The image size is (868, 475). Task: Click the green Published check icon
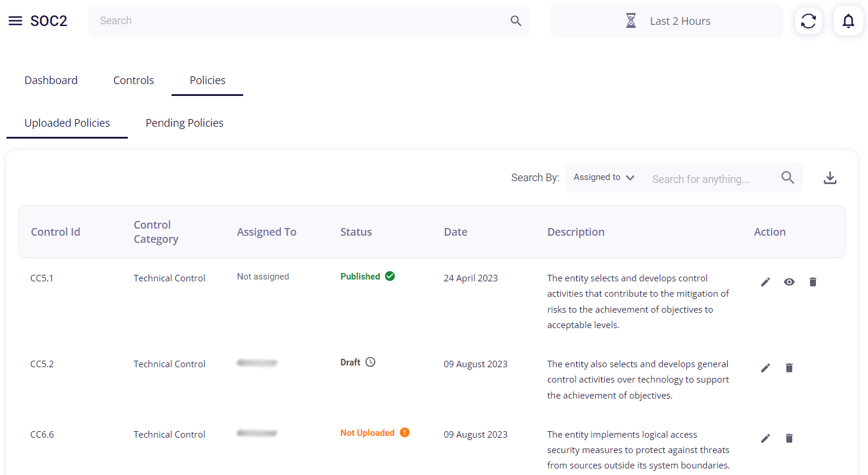pyautogui.click(x=390, y=276)
